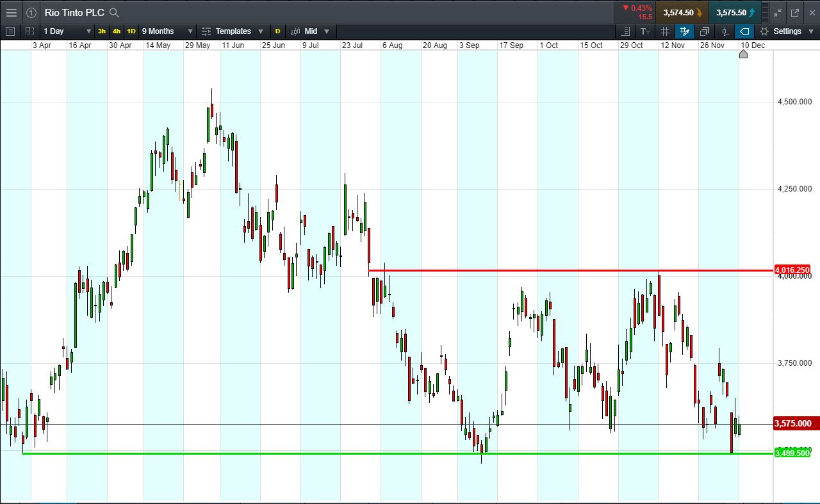Click the 10 Dec date axis label
820x504 pixels.
tap(753, 45)
